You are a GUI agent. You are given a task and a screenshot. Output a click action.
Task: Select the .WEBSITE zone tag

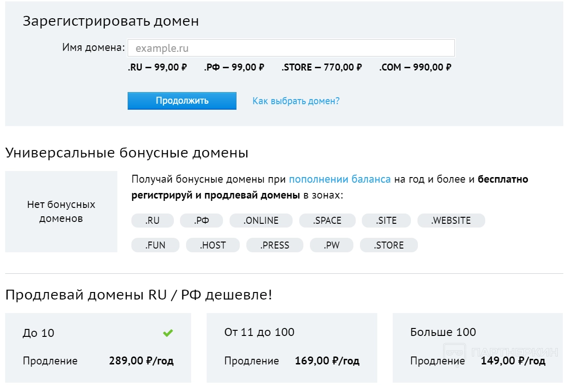[x=451, y=221]
